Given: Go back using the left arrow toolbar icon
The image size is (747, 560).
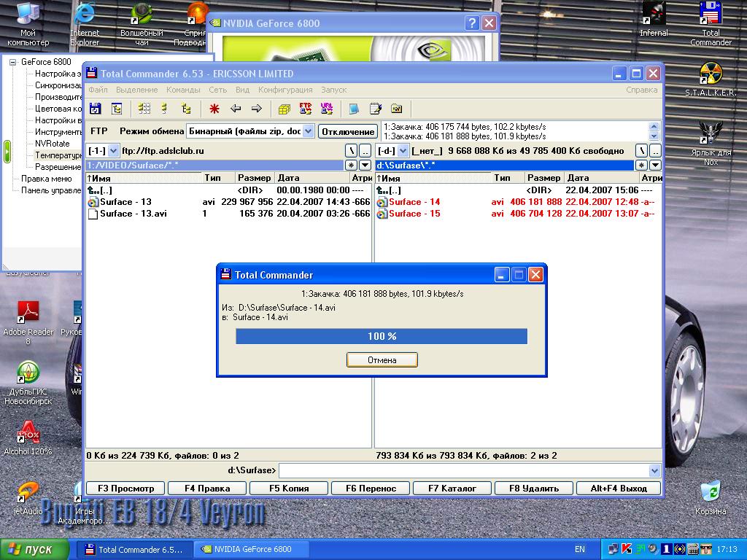Looking at the screenshot, I should [236, 109].
